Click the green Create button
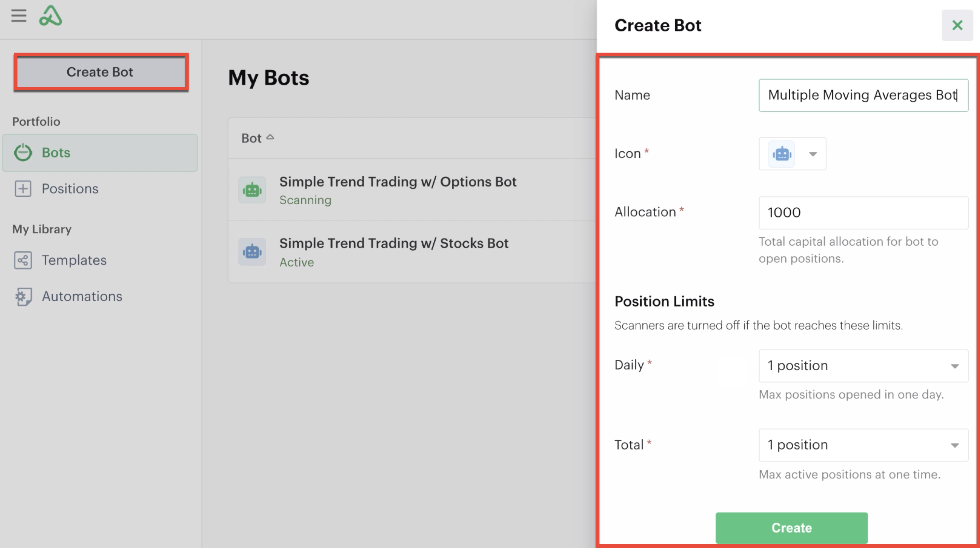The height and width of the screenshot is (548, 980). click(x=792, y=528)
